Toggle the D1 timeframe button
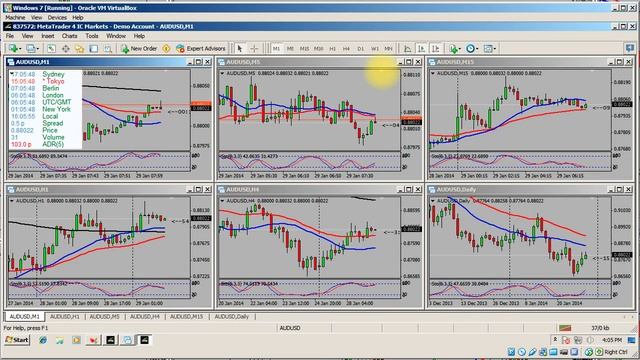640x360 pixels. coord(360,49)
